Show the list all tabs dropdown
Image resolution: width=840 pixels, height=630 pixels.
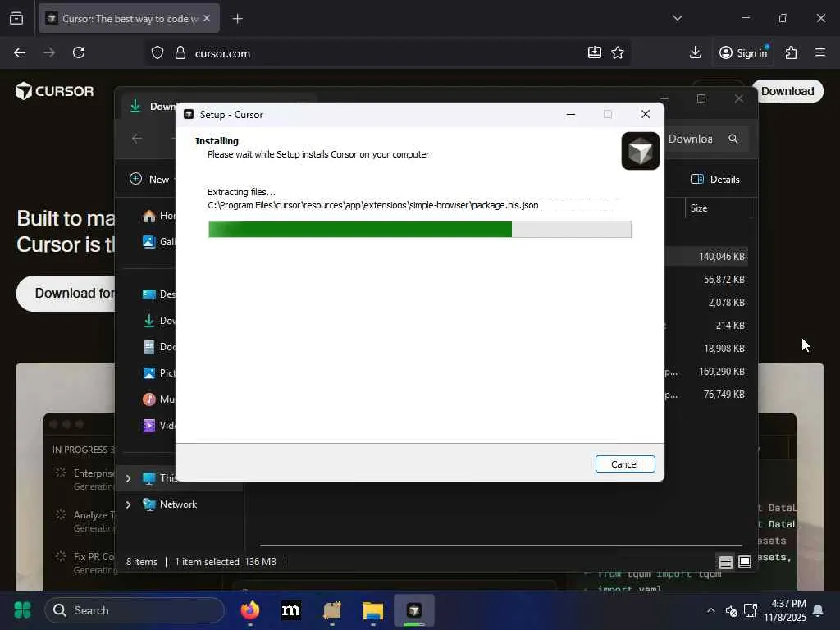(677, 18)
